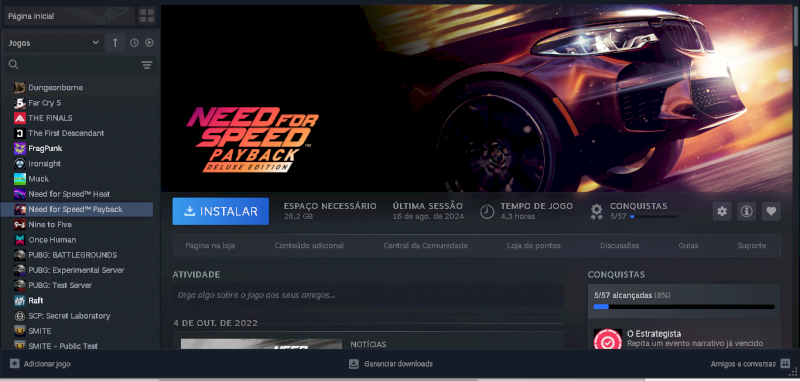Show recent games clock icon
Viewport: 800px width, 381px height.
pos(134,43)
